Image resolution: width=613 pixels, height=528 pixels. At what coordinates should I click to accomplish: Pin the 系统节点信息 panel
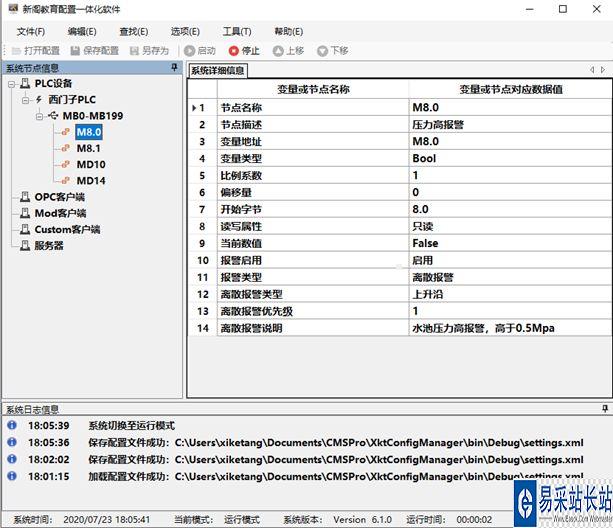click(x=175, y=69)
